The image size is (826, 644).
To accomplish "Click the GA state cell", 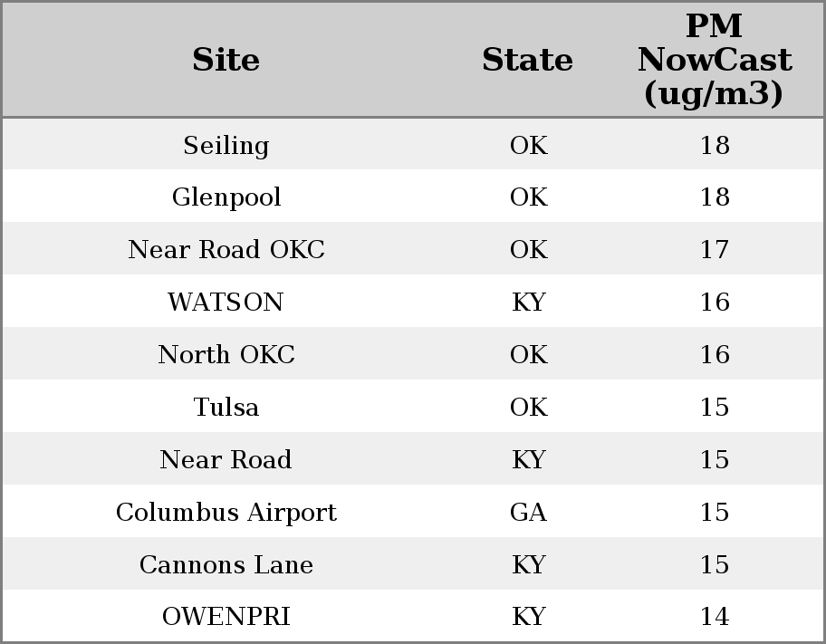I will click(x=528, y=513).
